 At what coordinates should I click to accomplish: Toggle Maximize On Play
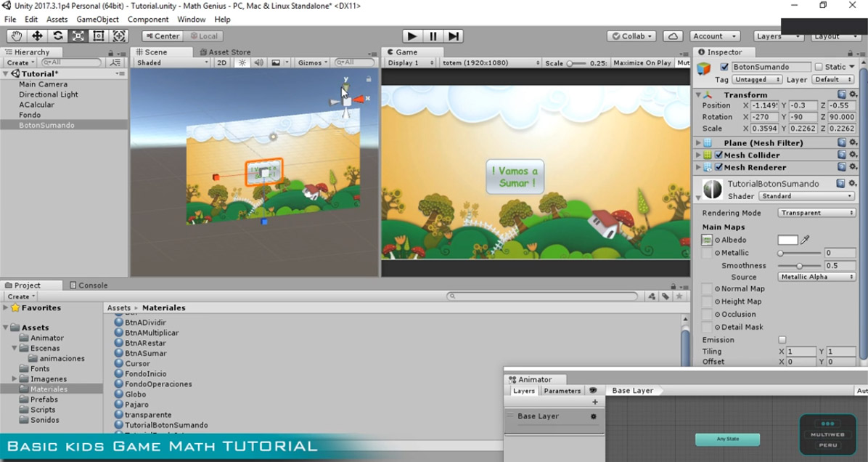pyautogui.click(x=642, y=62)
